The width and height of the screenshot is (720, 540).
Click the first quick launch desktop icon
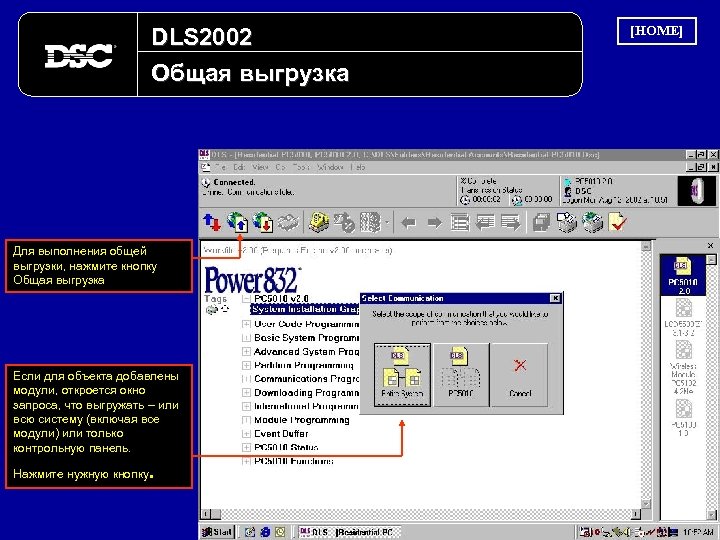click(x=250, y=532)
